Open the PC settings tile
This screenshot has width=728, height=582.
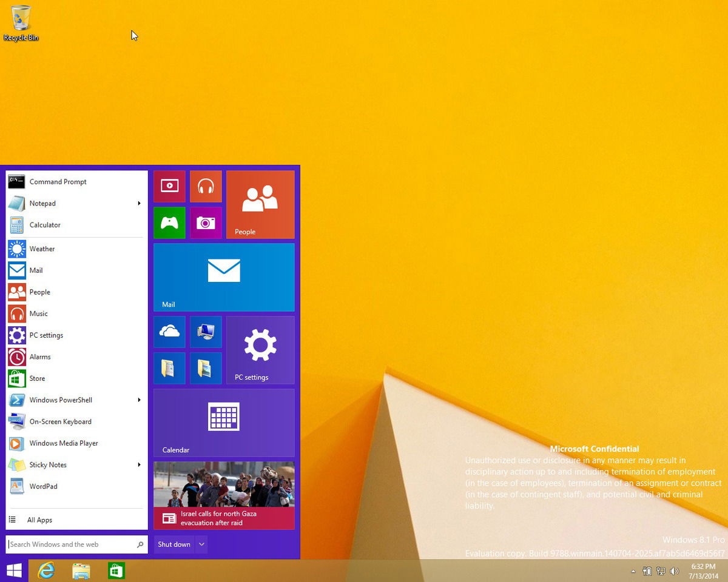tap(260, 350)
